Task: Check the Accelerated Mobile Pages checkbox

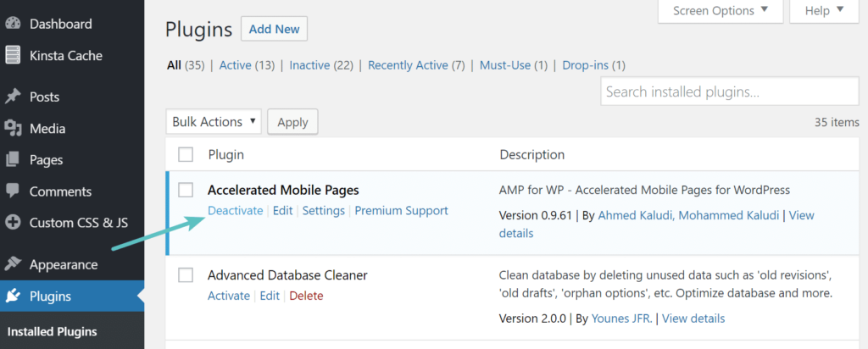Action: click(186, 190)
